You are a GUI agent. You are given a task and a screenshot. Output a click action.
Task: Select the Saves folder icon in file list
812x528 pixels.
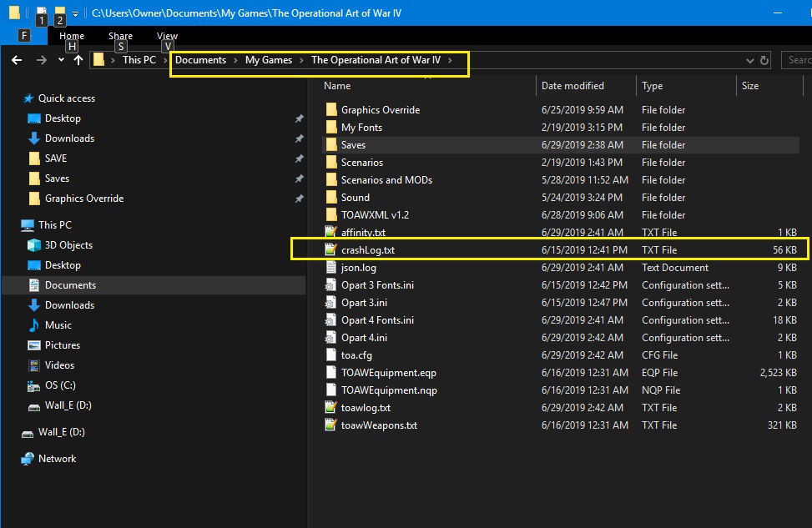coord(331,145)
